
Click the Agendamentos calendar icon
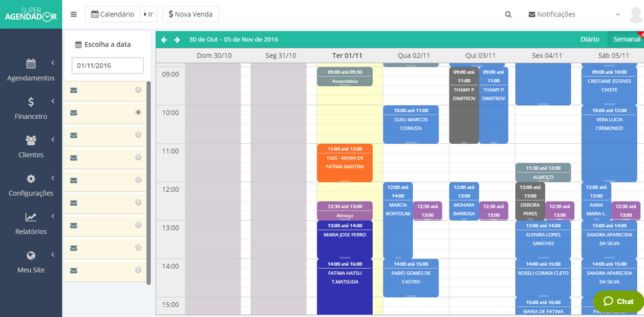point(31,63)
